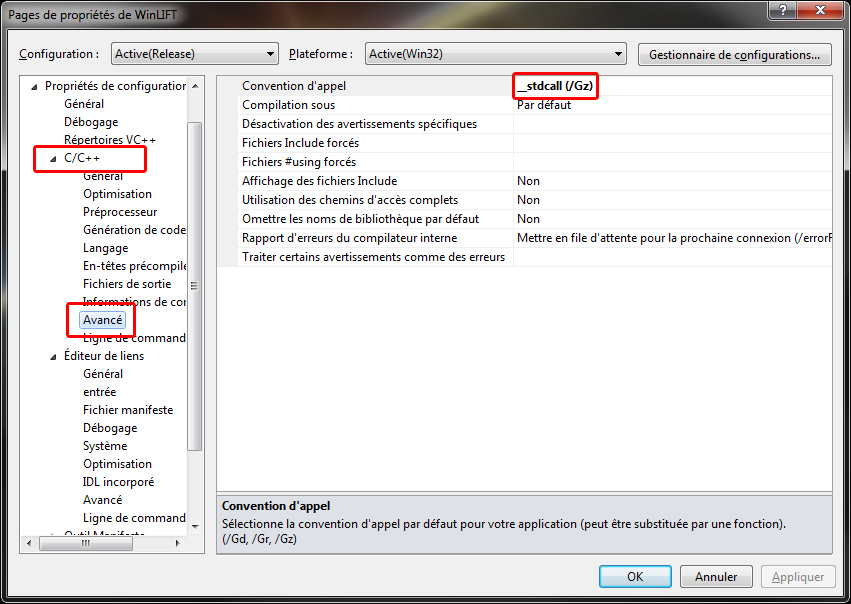Select Optimisation under Éditeur de liens
851x604 pixels.
coord(117,464)
